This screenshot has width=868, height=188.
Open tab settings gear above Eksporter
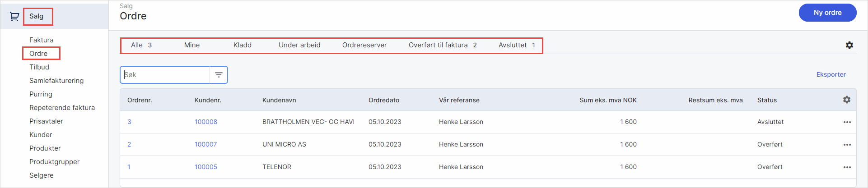(849, 45)
